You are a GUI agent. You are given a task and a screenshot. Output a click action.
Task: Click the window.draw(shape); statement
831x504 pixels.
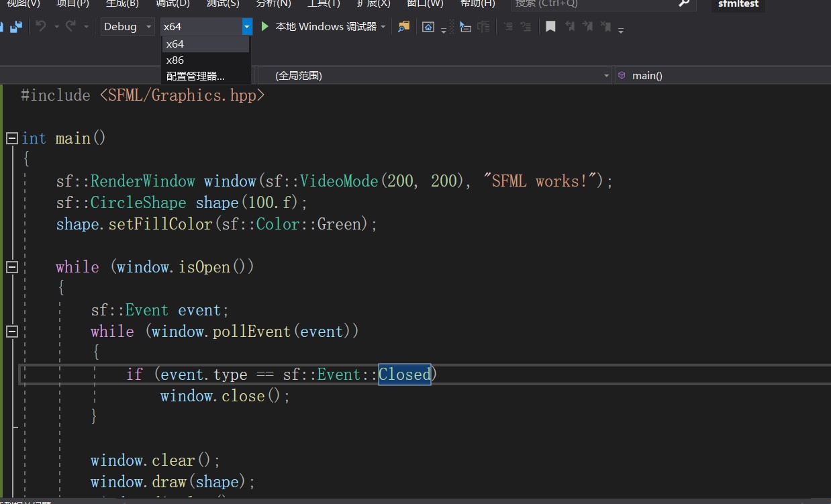pyautogui.click(x=173, y=482)
